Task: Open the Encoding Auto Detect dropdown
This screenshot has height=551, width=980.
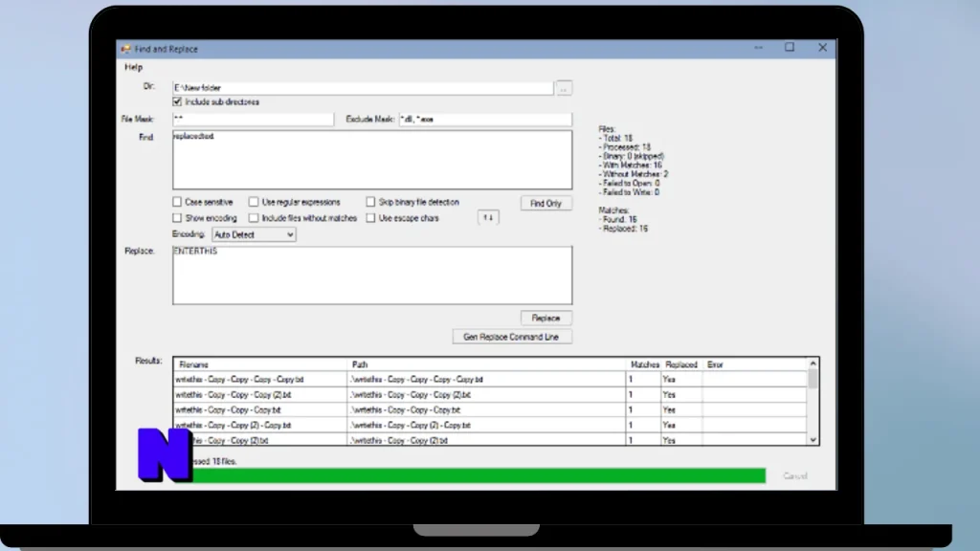Action: (254, 235)
